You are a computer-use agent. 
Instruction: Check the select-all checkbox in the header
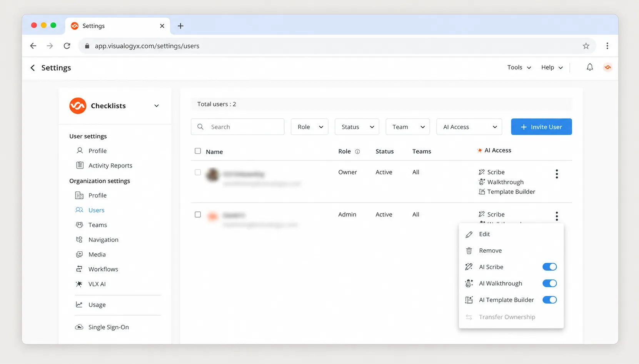(x=198, y=151)
